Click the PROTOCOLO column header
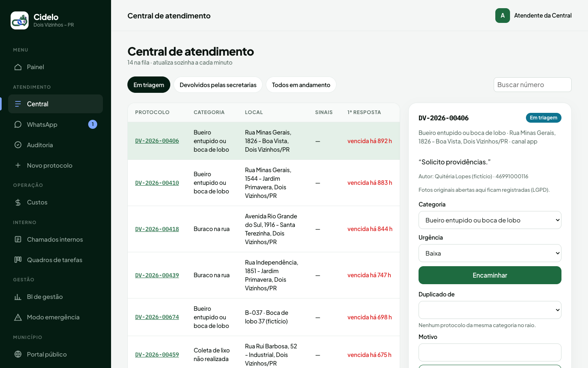 152,112
